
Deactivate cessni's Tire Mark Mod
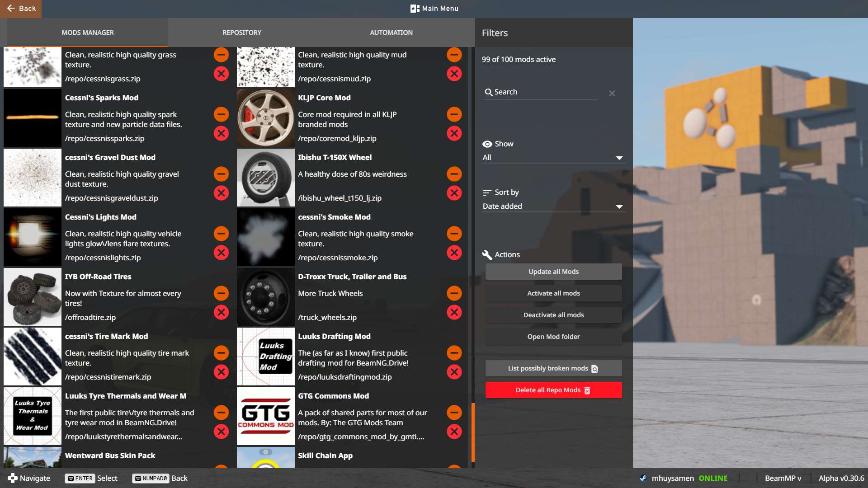[x=221, y=353]
